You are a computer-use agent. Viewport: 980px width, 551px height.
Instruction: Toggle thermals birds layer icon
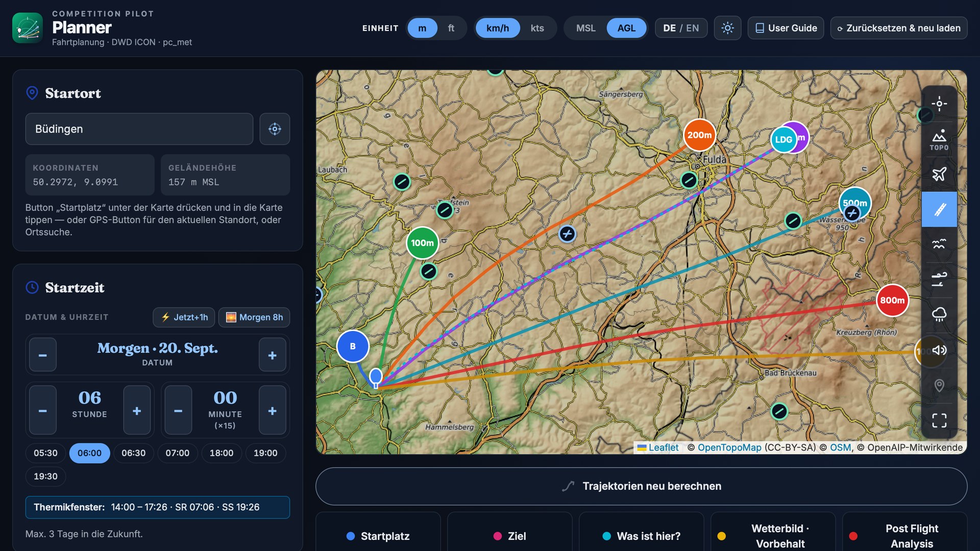[939, 244]
